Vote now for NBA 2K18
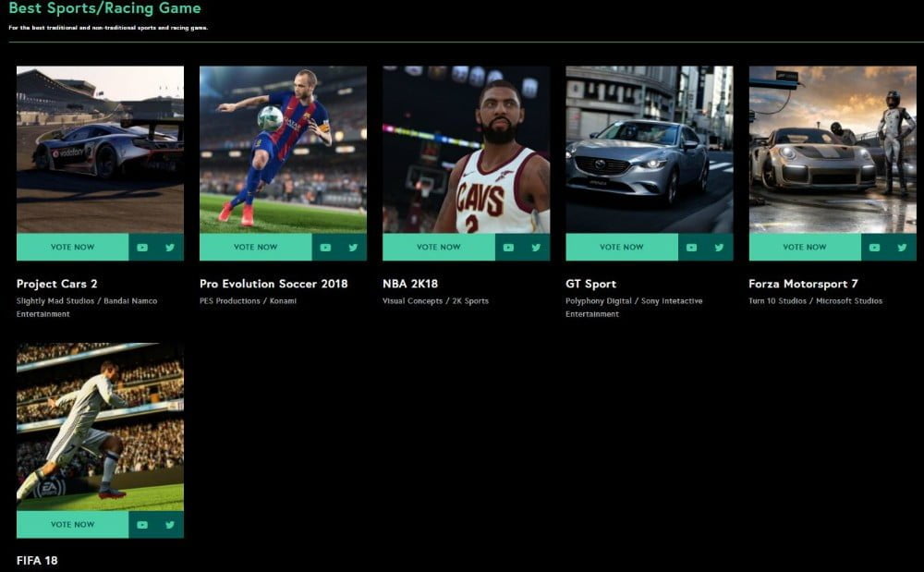 coord(438,247)
